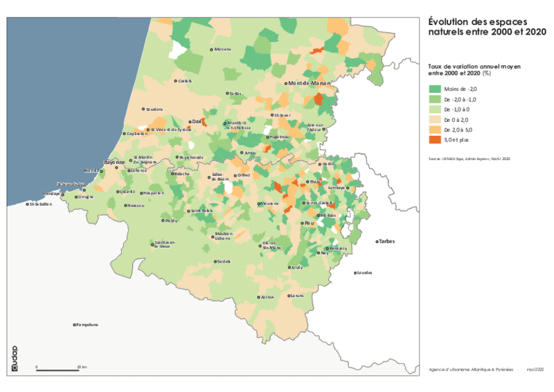Screen dimensions: 554x392
Task: Click the Saint-Palais town label
Action: pos(202,211)
